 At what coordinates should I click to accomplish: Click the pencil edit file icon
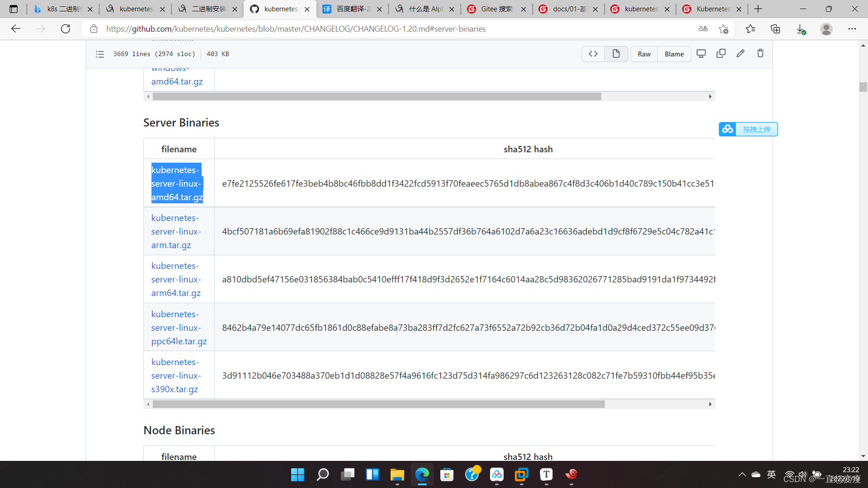click(741, 54)
